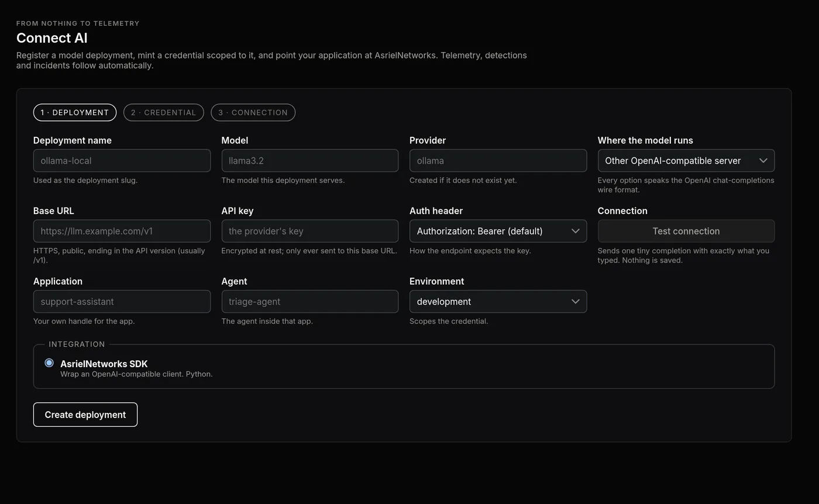Select the 1 · Deployment step tab
Image resolution: width=819 pixels, height=504 pixels.
click(x=75, y=112)
